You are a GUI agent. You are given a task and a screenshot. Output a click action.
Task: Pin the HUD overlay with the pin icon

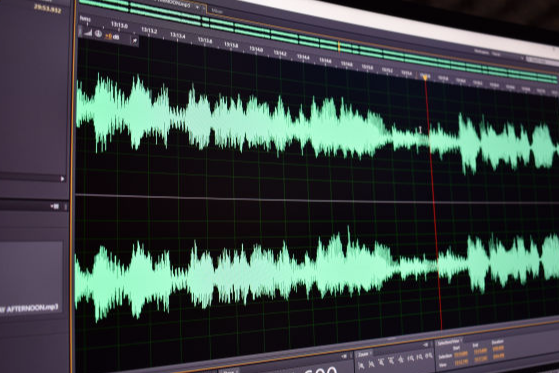pos(134,40)
